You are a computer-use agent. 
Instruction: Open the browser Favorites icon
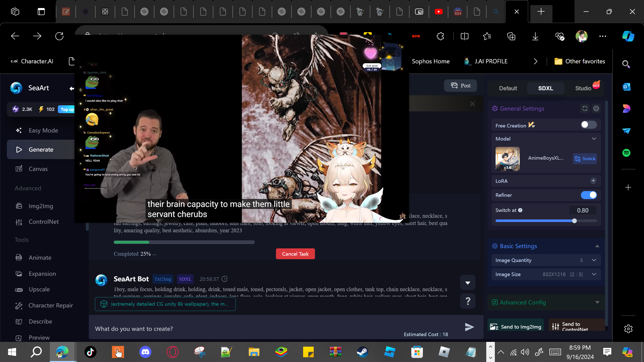click(487, 36)
